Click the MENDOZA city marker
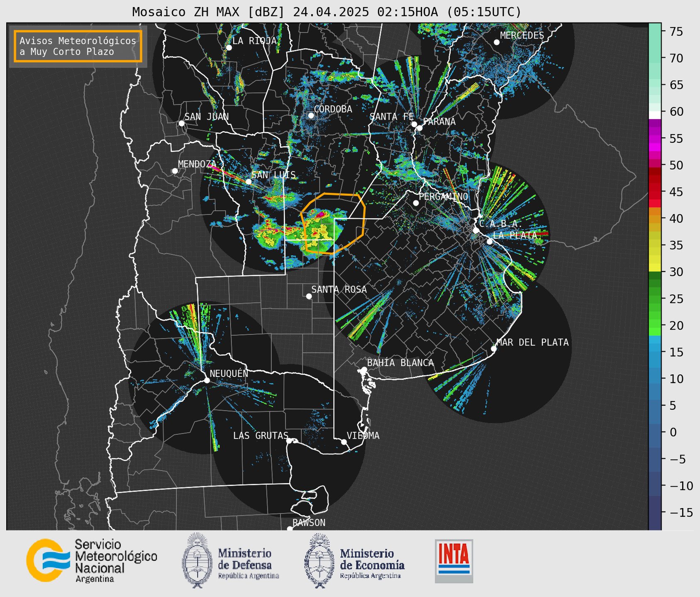Screen dimensions: 700x597 [175, 171]
